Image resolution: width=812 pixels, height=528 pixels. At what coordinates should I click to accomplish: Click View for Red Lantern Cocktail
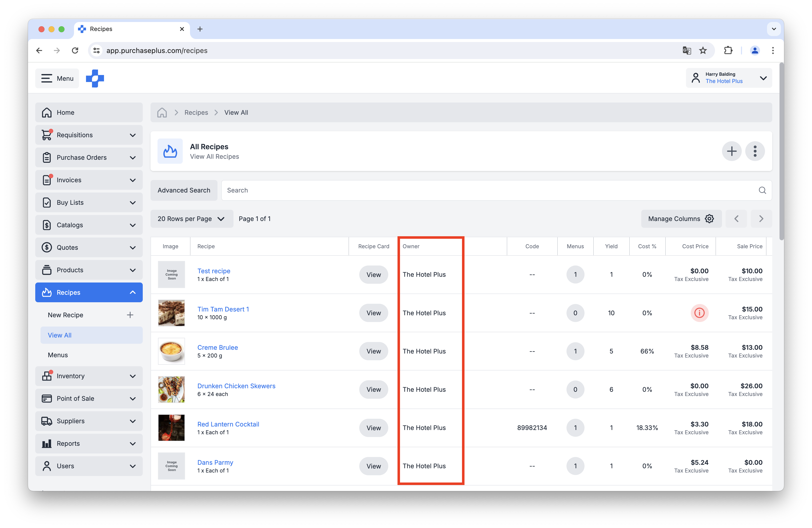(x=373, y=428)
